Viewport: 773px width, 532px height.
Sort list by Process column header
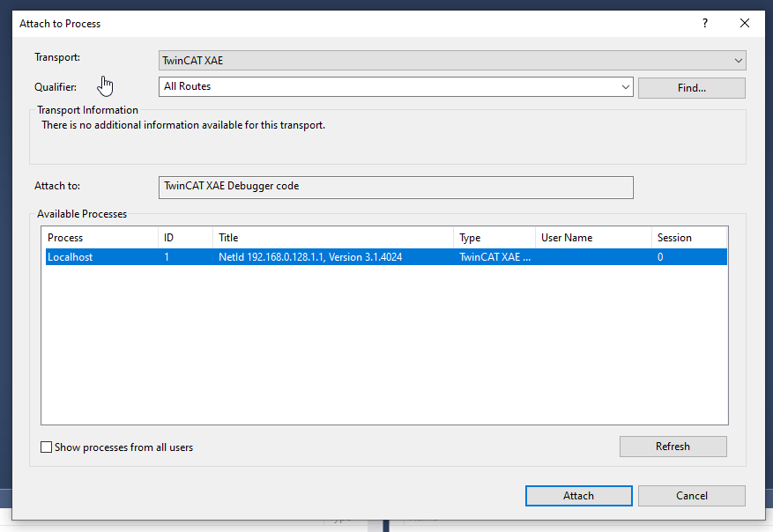pyautogui.click(x=100, y=238)
